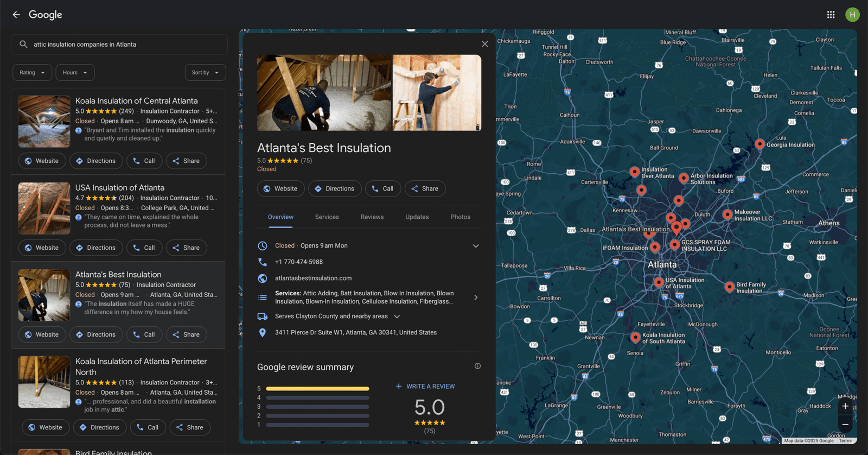Switch to the Overview tab
The width and height of the screenshot is (868, 455).
280,217
